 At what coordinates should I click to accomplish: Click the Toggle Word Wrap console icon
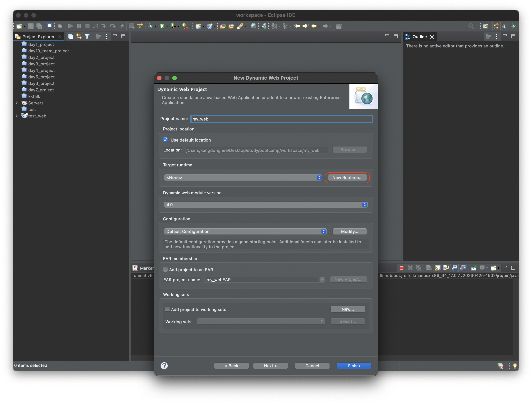[x=446, y=268]
